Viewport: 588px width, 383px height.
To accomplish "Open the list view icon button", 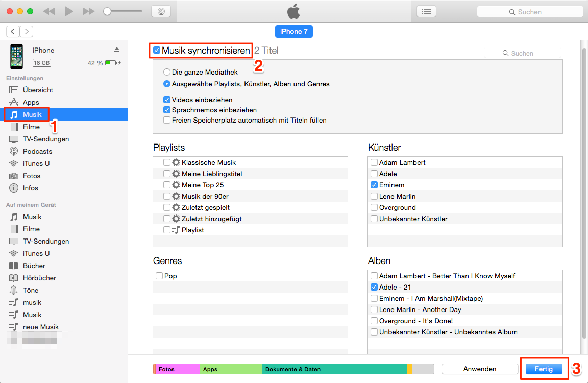I will pyautogui.click(x=427, y=11).
